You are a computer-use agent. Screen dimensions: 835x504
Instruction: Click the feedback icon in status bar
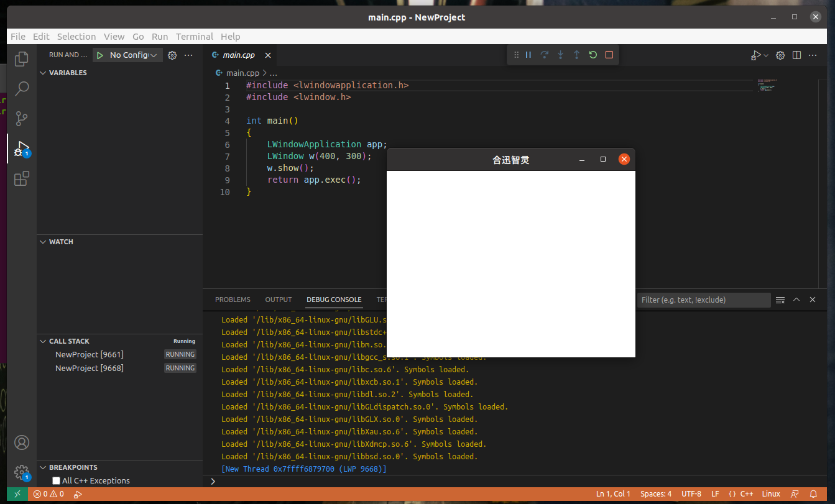[x=795, y=494]
